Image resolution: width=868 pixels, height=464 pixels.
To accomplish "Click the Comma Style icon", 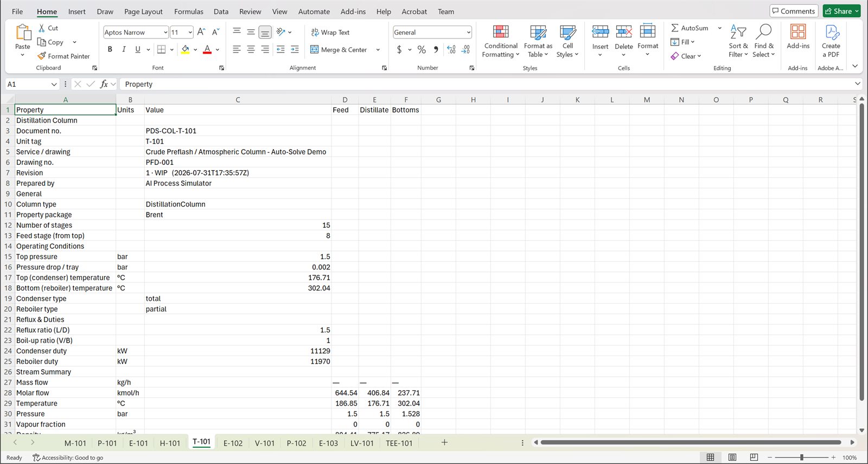I will [x=436, y=49].
